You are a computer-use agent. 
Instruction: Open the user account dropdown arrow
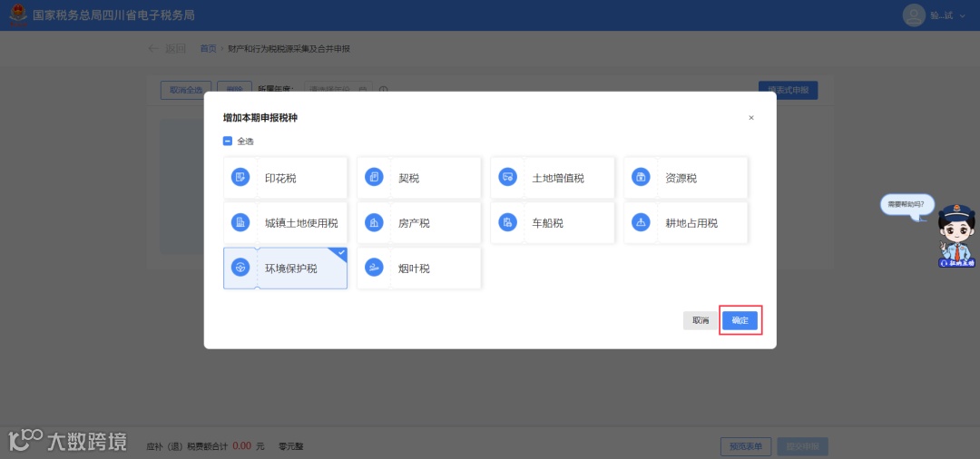tap(962, 15)
